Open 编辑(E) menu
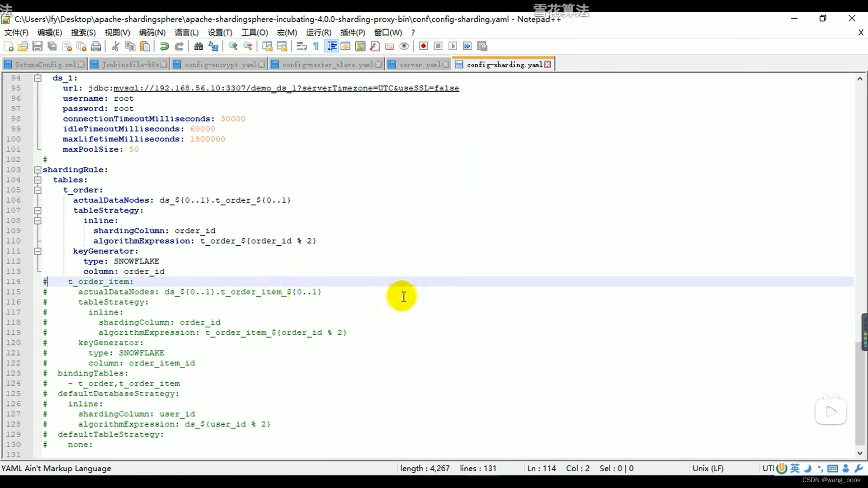Image resolution: width=868 pixels, height=488 pixels. (x=50, y=33)
